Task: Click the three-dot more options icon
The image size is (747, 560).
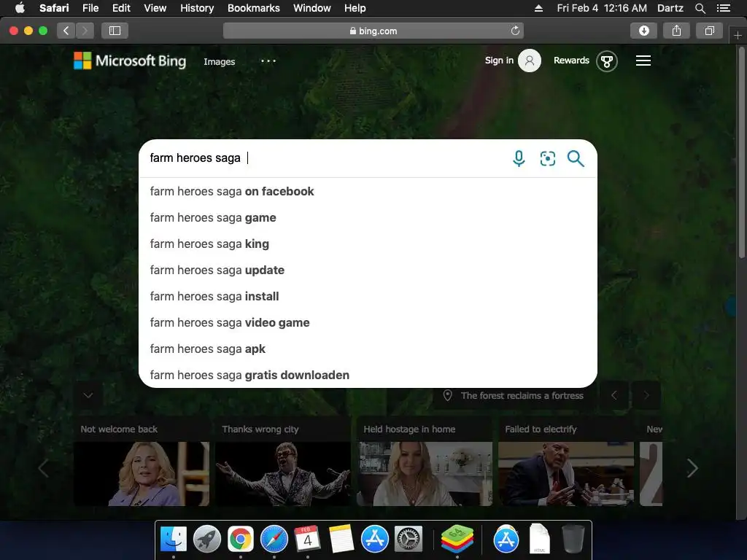Action: coord(268,61)
